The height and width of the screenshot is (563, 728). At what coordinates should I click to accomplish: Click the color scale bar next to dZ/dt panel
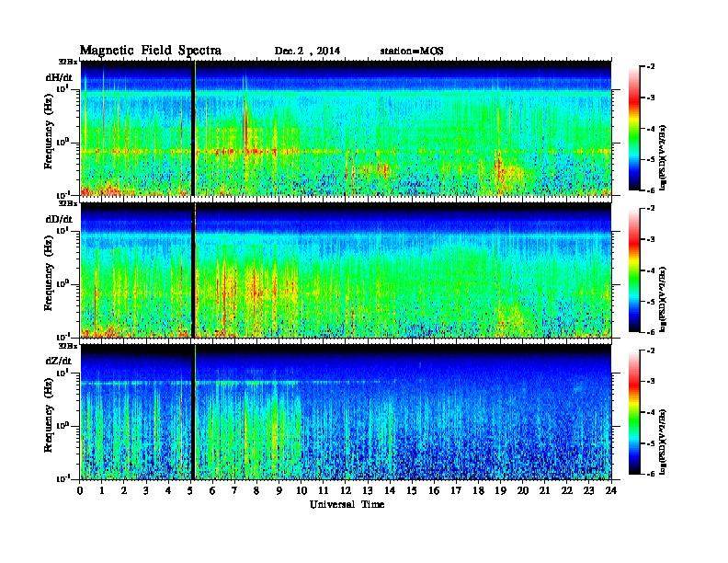(634, 412)
